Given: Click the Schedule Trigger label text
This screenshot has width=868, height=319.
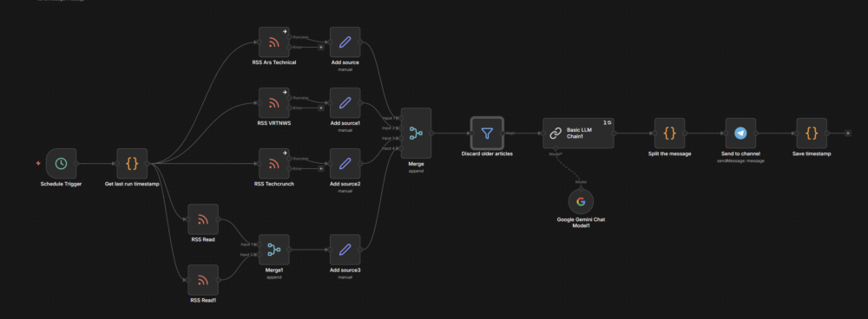Looking at the screenshot, I should 61,184.
